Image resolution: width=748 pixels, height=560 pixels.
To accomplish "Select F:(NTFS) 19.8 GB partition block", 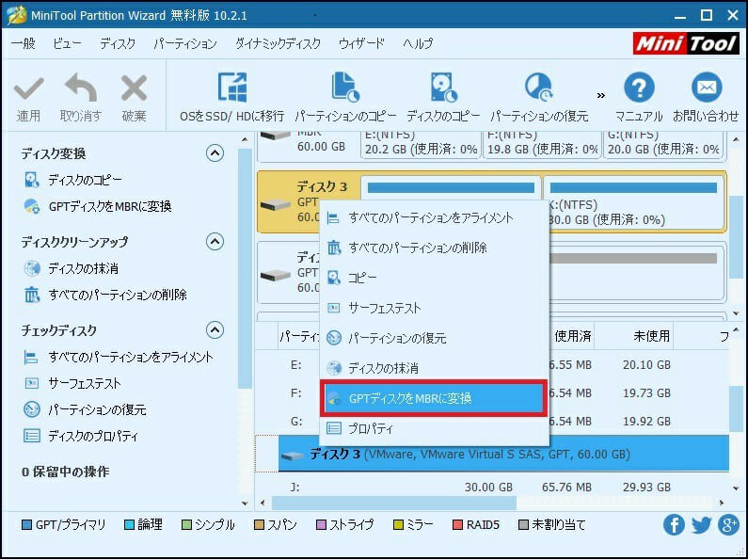I will [542, 143].
